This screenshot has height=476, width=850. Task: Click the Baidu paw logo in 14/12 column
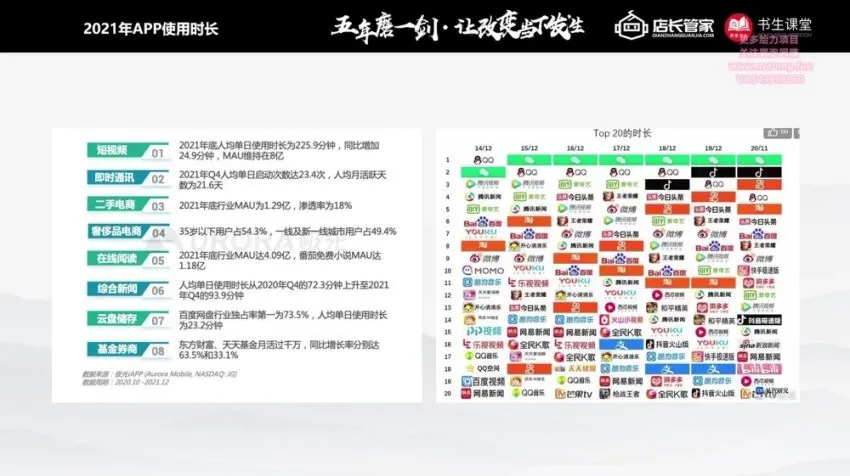[483, 222]
